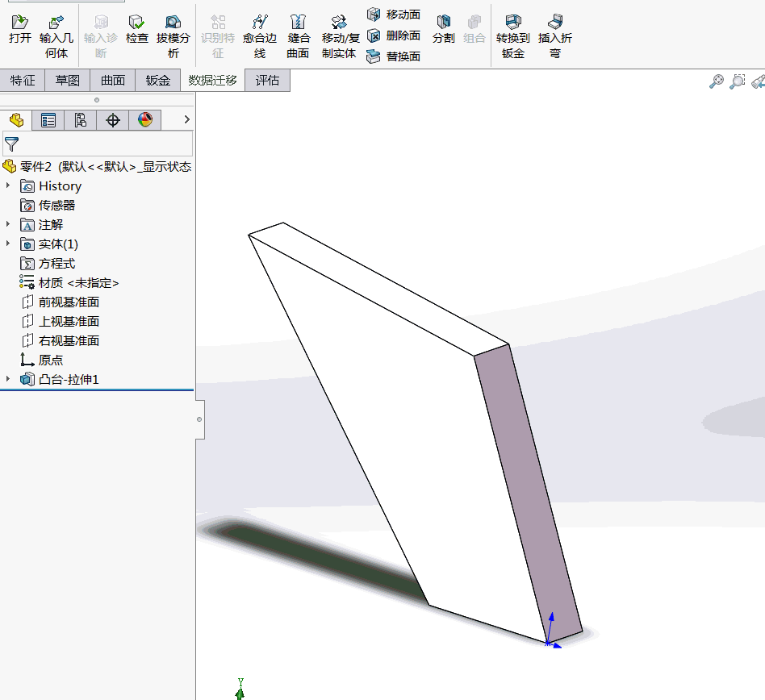Open the DisplayManager color ball tab
Image resolution: width=765 pixels, height=700 pixels.
(145, 120)
